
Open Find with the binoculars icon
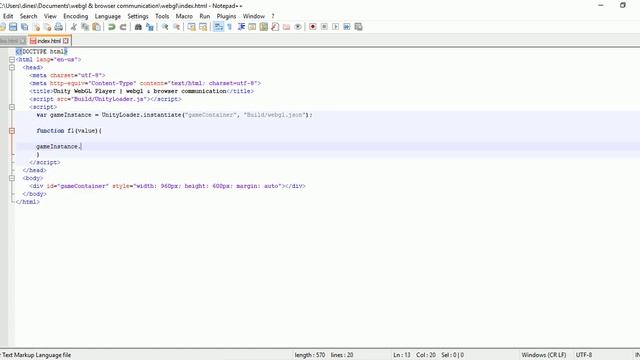tap(138, 27)
